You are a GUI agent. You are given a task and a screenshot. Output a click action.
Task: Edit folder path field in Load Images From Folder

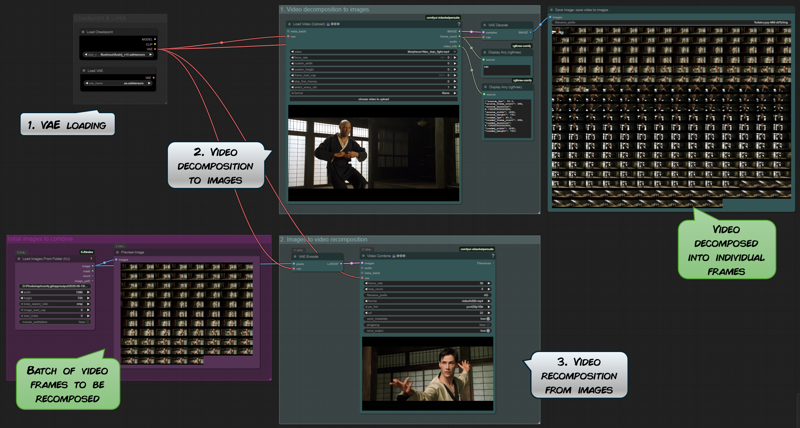click(55, 286)
